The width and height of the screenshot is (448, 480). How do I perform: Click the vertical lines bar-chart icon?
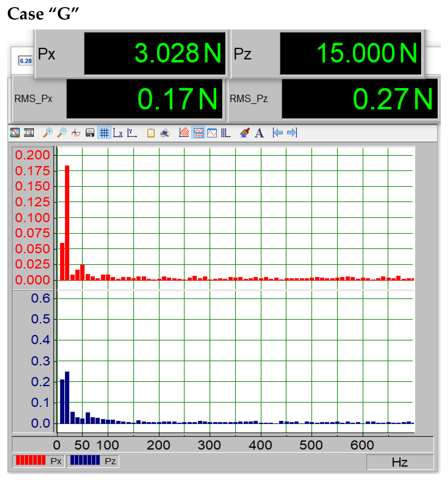(226, 133)
